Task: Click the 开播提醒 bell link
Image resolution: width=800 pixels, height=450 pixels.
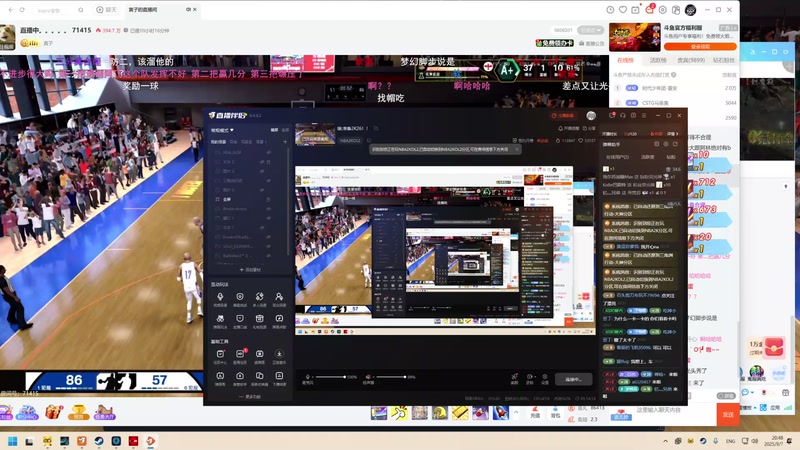Action: (x=569, y=129)
